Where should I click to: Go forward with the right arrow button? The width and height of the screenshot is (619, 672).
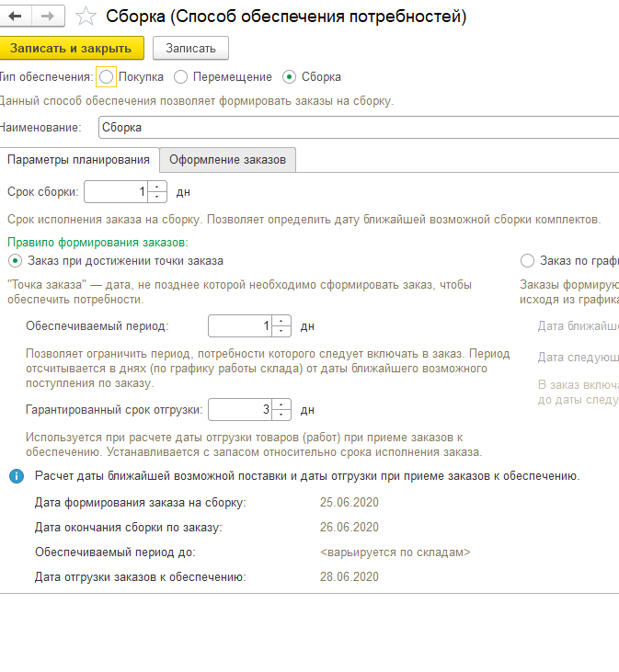pos(48,17)
